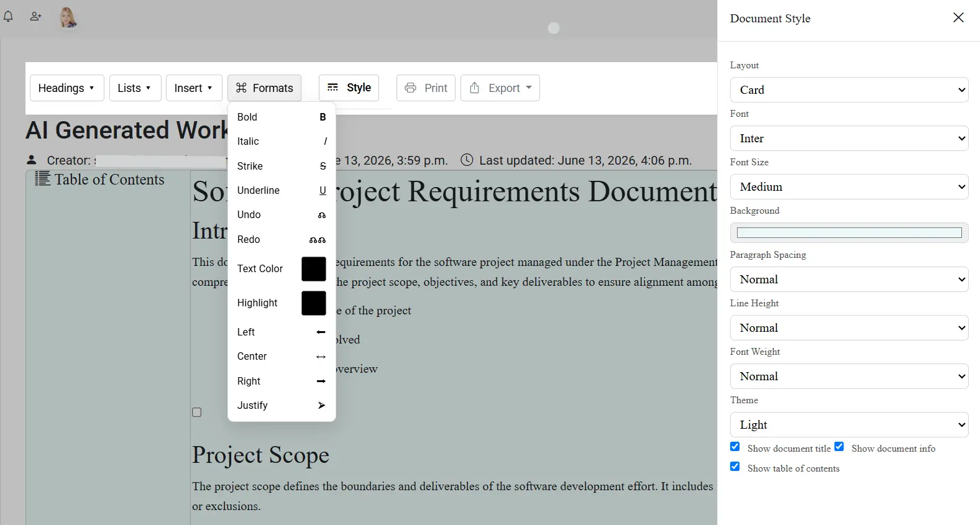The image size is (980, 525).
Task: Uncheck Show document title
Action: (735, 447)
